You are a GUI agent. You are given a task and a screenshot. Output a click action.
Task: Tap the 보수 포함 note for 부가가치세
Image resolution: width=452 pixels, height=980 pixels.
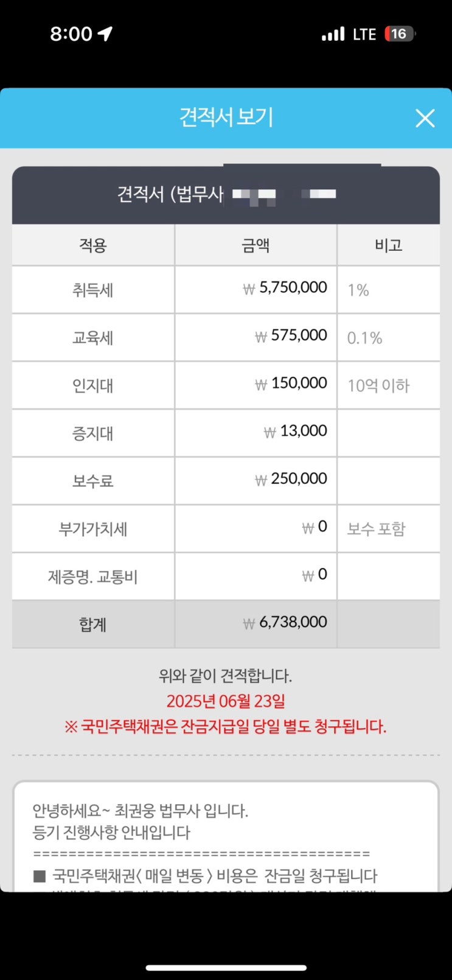click(376, 529)
